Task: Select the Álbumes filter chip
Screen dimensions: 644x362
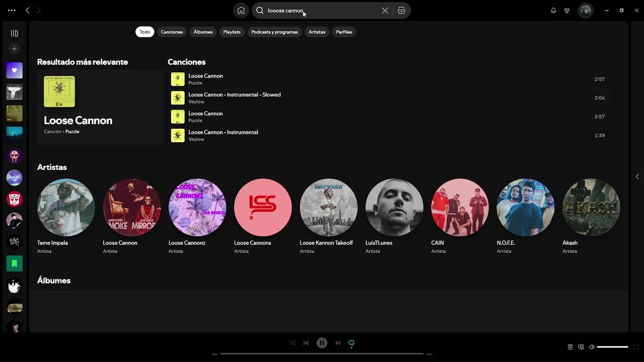Action: (x=203, y=32)
